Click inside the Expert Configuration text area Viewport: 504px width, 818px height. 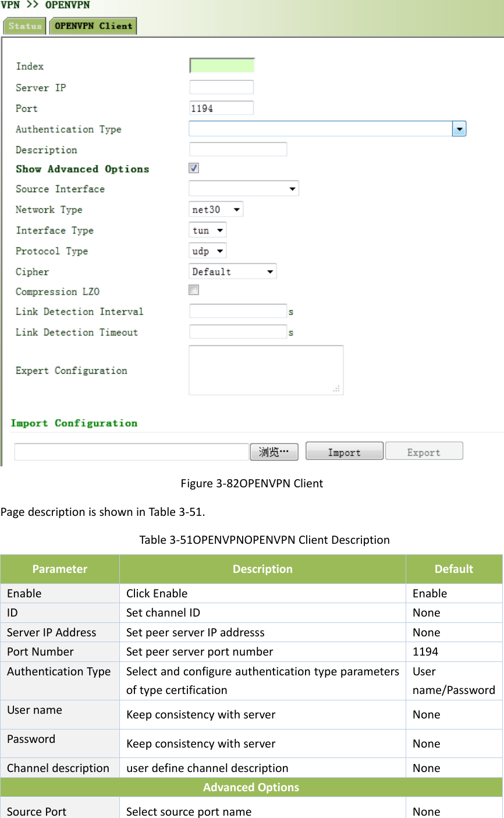click(265, 369)
